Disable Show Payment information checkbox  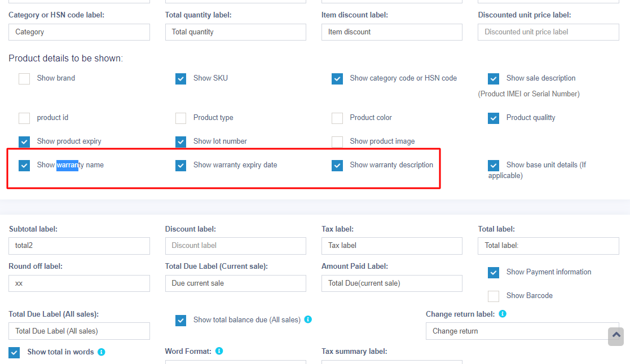pos(494,273)
